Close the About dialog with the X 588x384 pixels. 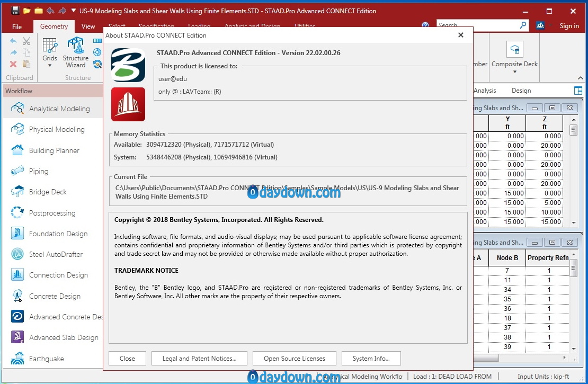(461, 35)
